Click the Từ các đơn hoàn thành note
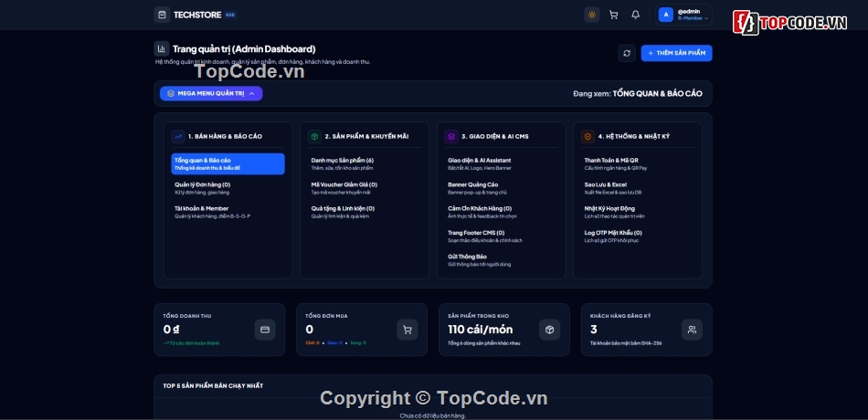 pyautogui.click(x=191, y=343)
